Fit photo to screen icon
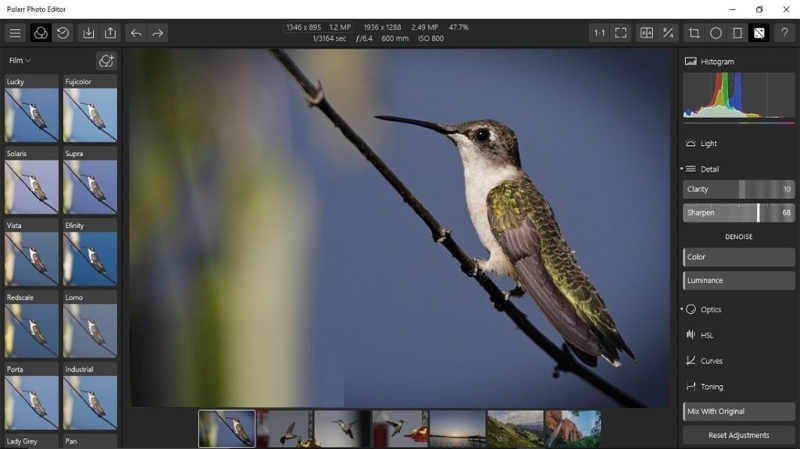Viewport: 800px width, 449px height. pos(621,33)
